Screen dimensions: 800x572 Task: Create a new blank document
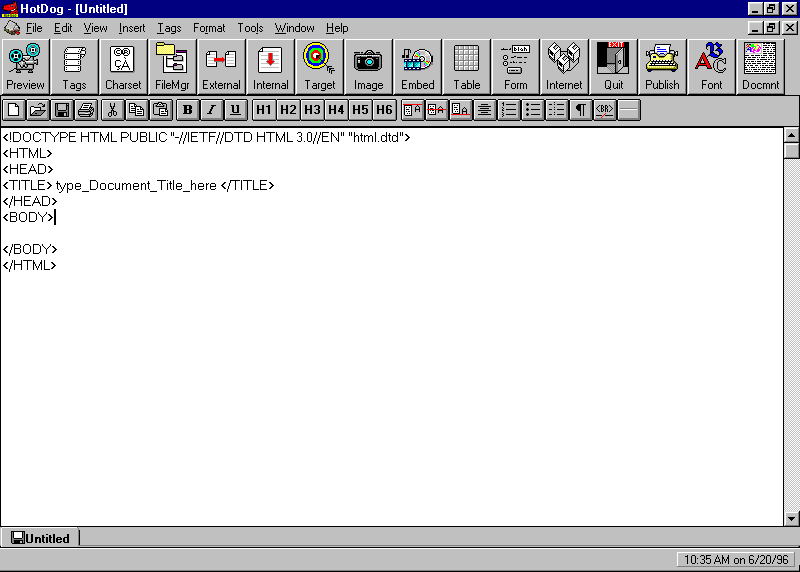pos(14,110)
